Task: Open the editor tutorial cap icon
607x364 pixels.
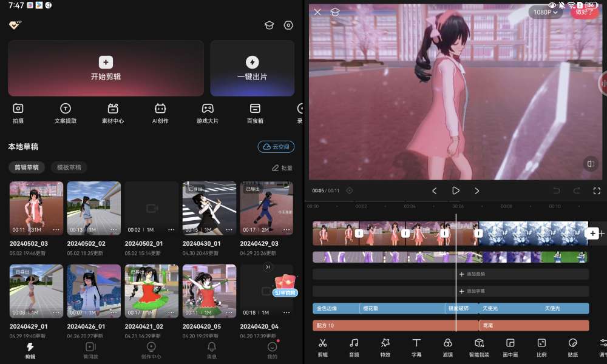Action: coord(335,12)
